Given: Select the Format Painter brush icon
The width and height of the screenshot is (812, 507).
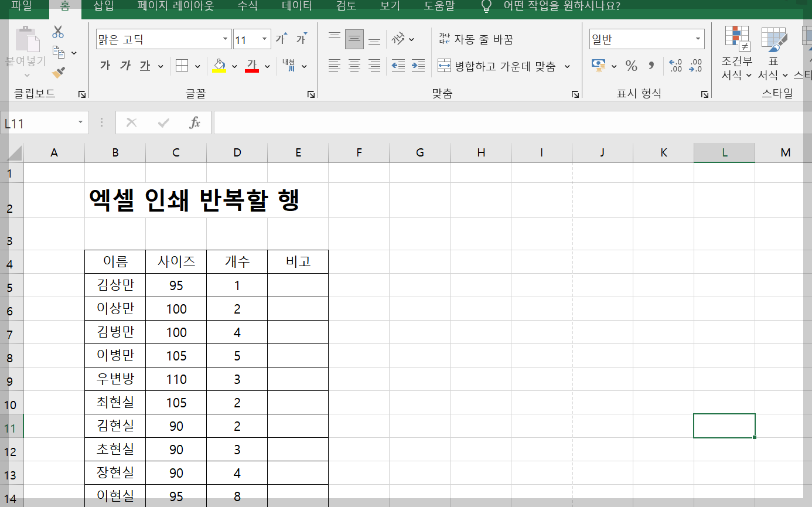Looking at the screenshot, I should (58, 73).
